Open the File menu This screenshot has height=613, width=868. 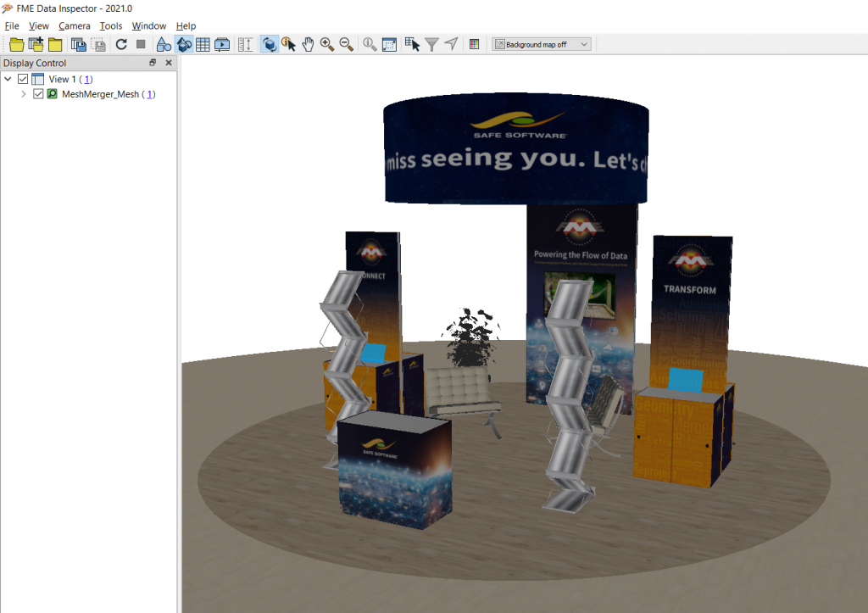[x=12, y=26]
